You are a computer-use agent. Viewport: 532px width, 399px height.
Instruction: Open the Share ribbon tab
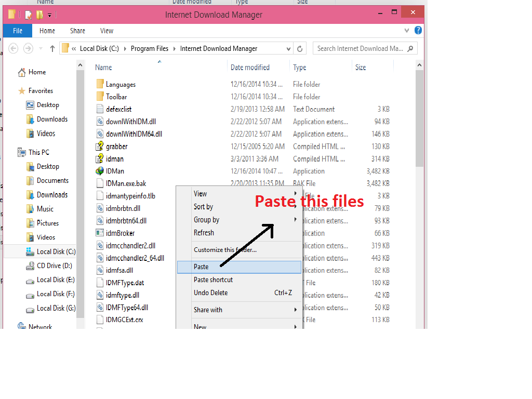click(x=77, y=31)
